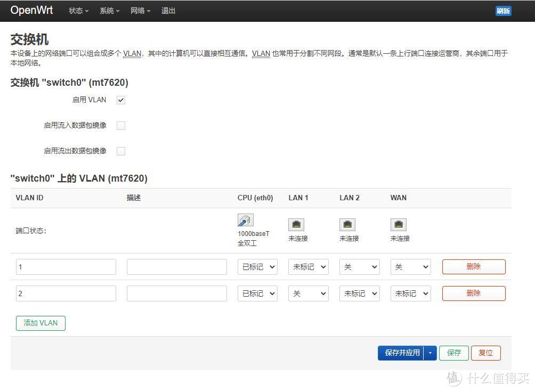The height and width of the screenshot is (392, 535).
Task: Enable the 启用流入数据包镜像 checkbox
Action: pos(121,125)
